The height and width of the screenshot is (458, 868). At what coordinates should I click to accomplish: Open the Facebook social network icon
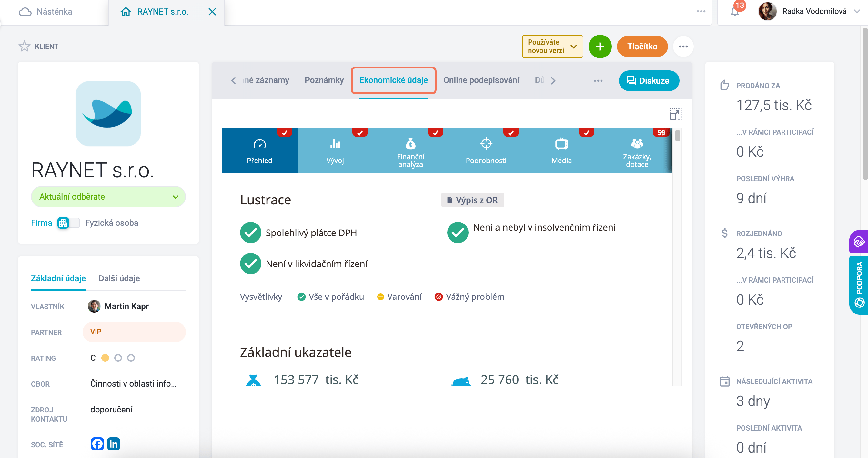point(97,444)
